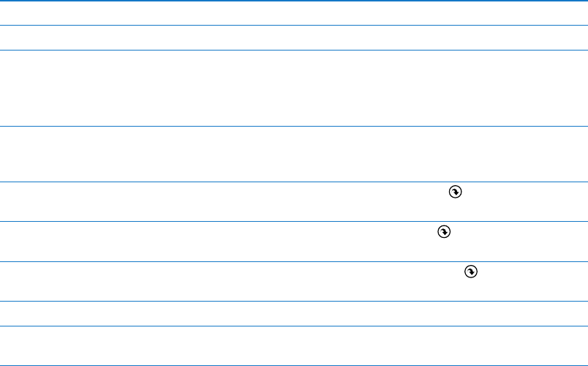
Task: Select the blank row just above the first arrow icon row
Action: coord(294,154)
